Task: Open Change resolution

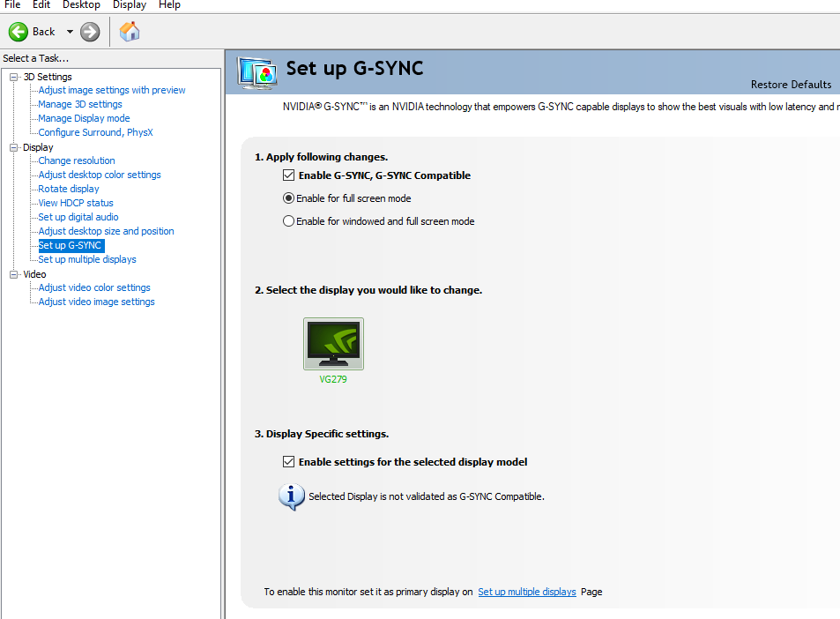Action: (76, 160)
